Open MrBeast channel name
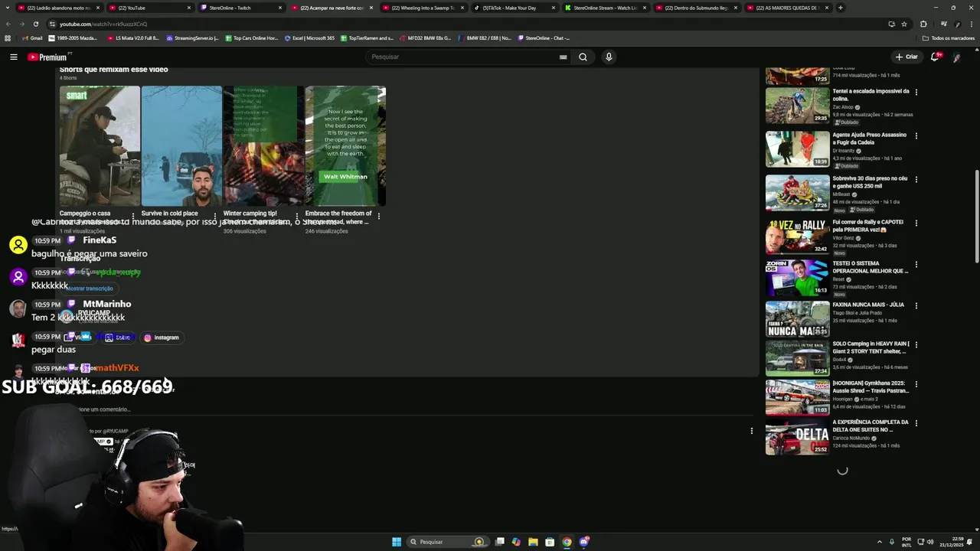980x551 pixels. coord(841,194)
